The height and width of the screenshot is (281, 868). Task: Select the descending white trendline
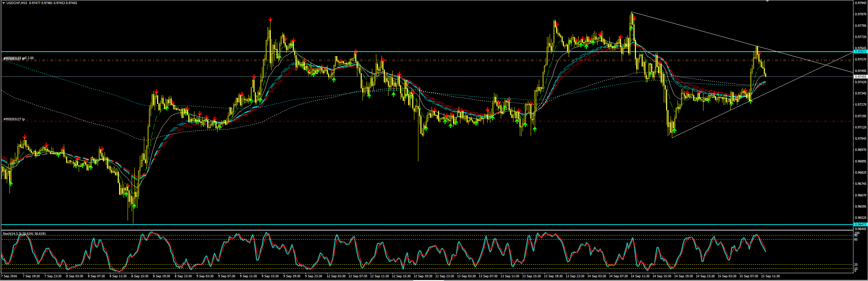[x=742, y=42]
